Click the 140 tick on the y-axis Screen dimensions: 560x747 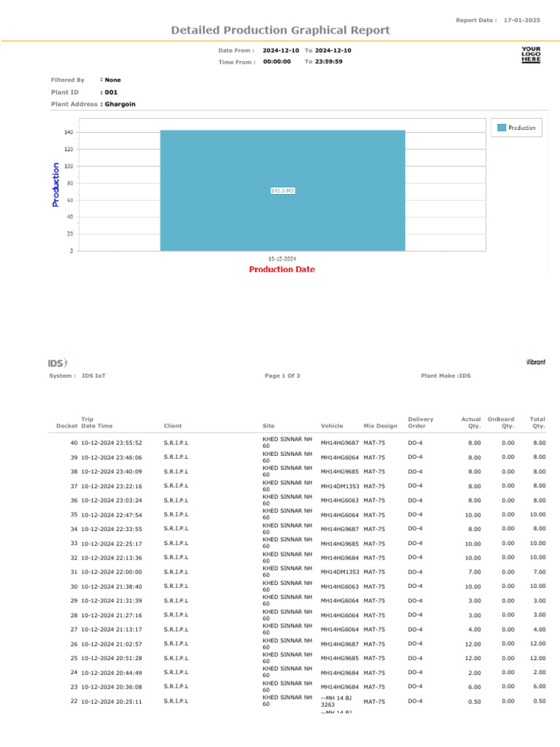click(69, 133)
